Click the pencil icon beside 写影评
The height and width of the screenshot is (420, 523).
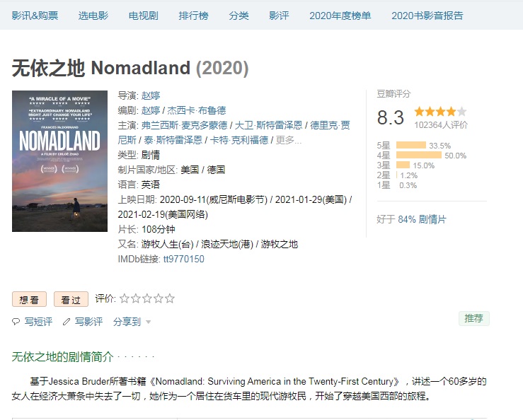[67, 322]
